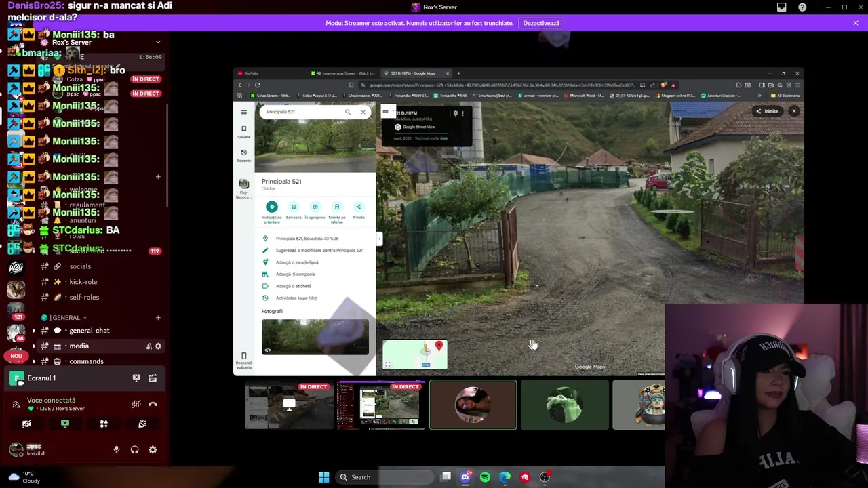This screenshot has width=868, height=488.
Task: Click Adaugă-ți compania
Action: [295, 274]
